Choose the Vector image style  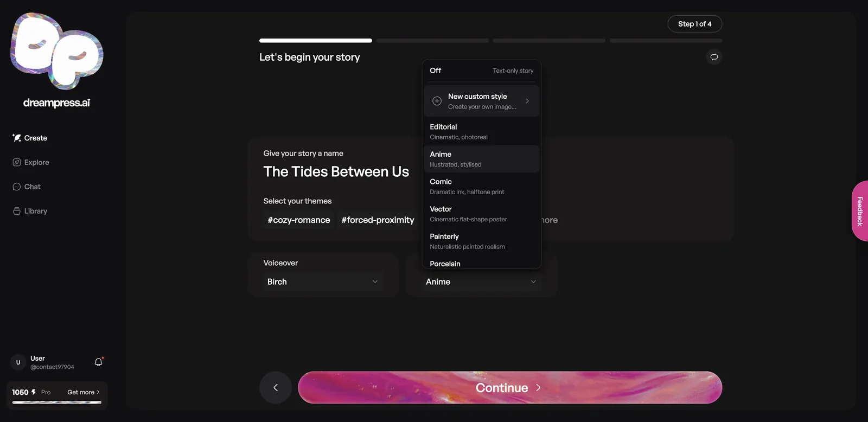482,214
